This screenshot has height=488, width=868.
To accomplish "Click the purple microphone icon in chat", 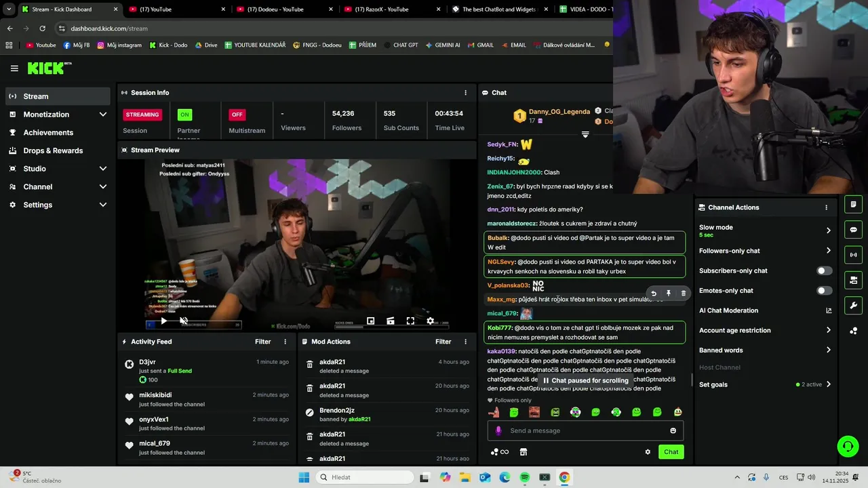I will (x=498, y=430).
